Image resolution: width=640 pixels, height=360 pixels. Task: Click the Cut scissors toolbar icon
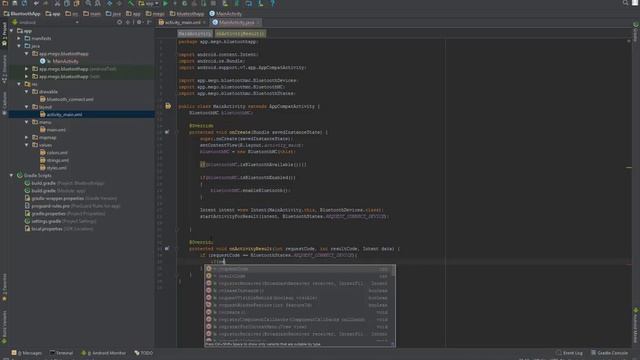point(58,3)
